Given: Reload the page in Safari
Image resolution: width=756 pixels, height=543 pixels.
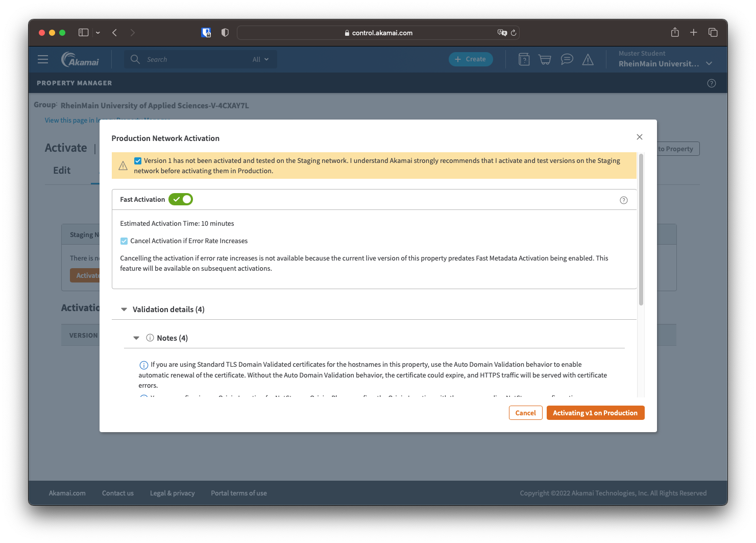Looking at the screenshot, I should (x=514, y=33).
